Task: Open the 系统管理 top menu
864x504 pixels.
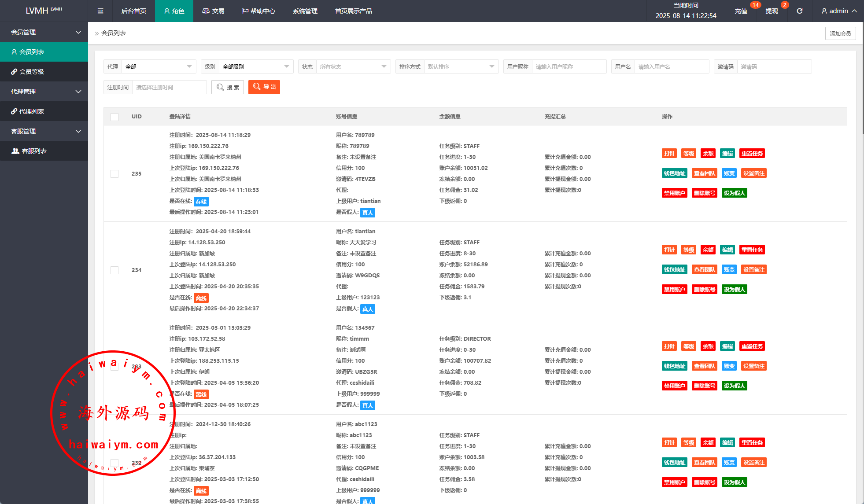Action: click(x=305, y=11)
